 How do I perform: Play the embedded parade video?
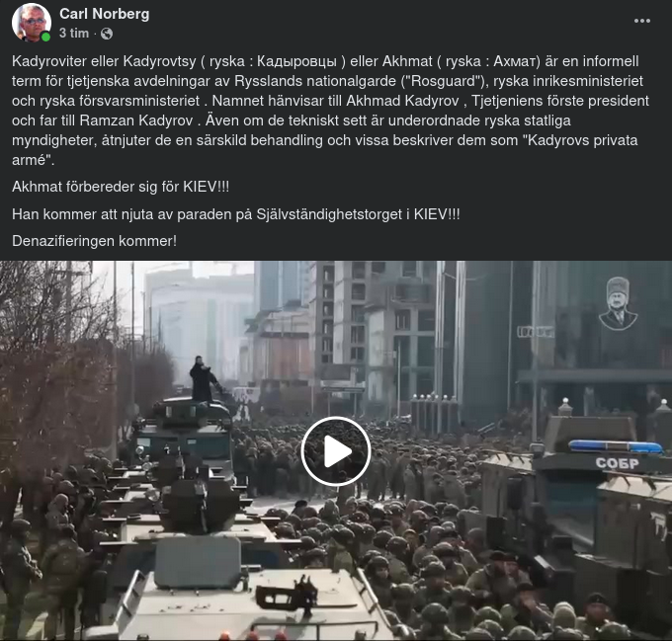[x=336, y=451]
